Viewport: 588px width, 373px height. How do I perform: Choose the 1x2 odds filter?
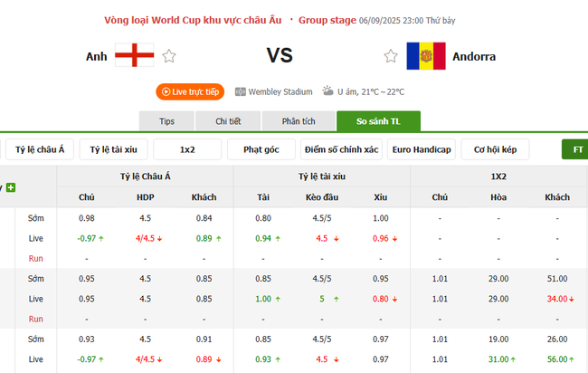pos(187,149)
